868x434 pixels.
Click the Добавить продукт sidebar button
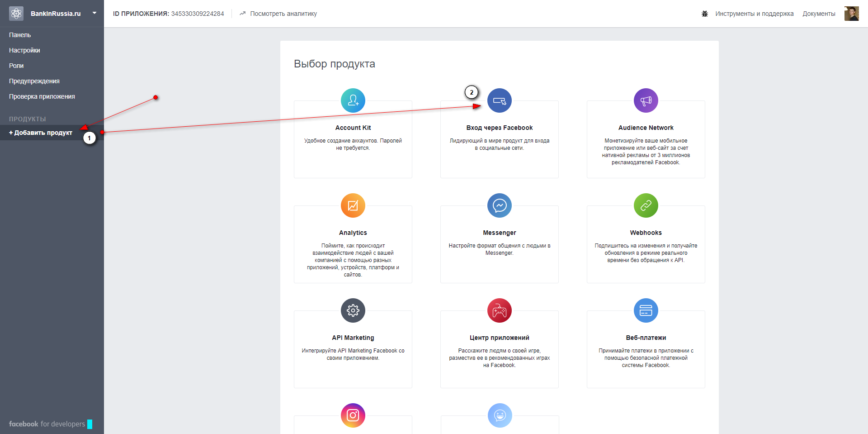tap(41, 133)
